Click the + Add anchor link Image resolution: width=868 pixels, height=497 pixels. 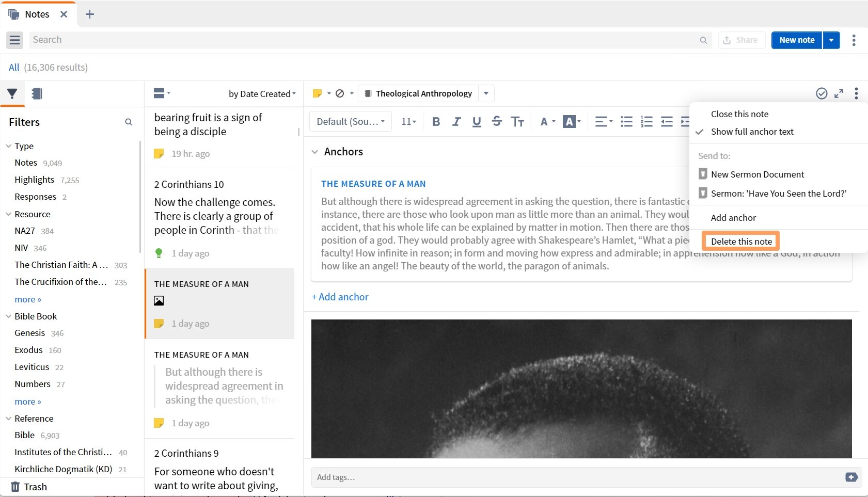point(340,297)
